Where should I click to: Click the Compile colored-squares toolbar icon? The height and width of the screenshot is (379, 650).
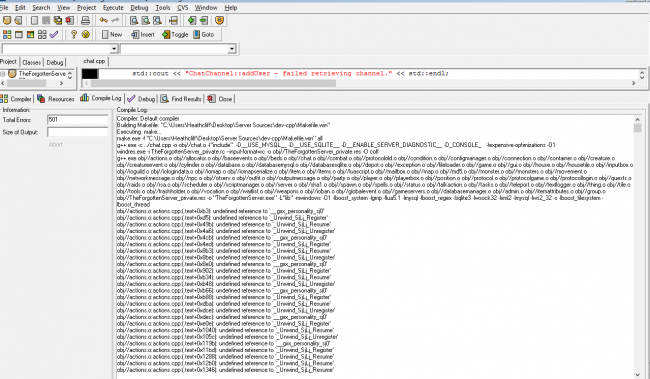[7, 34]
